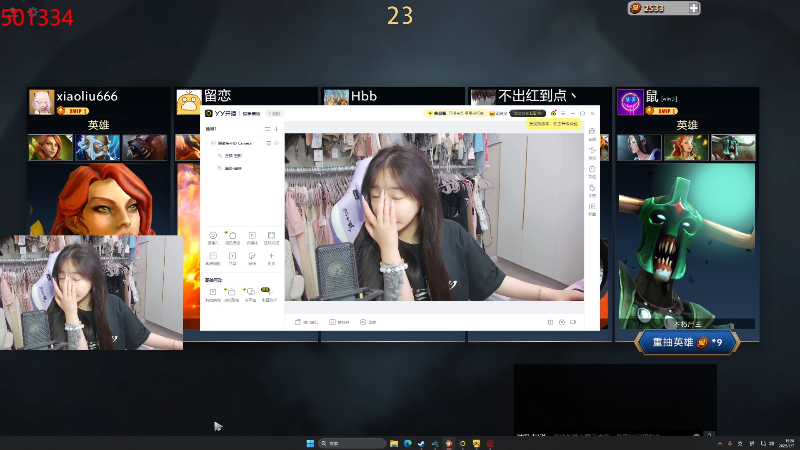Select xiaoliu666's Zeus hero thumbnail
This screenshot has width=800, height=450.
tap(97, 147)
